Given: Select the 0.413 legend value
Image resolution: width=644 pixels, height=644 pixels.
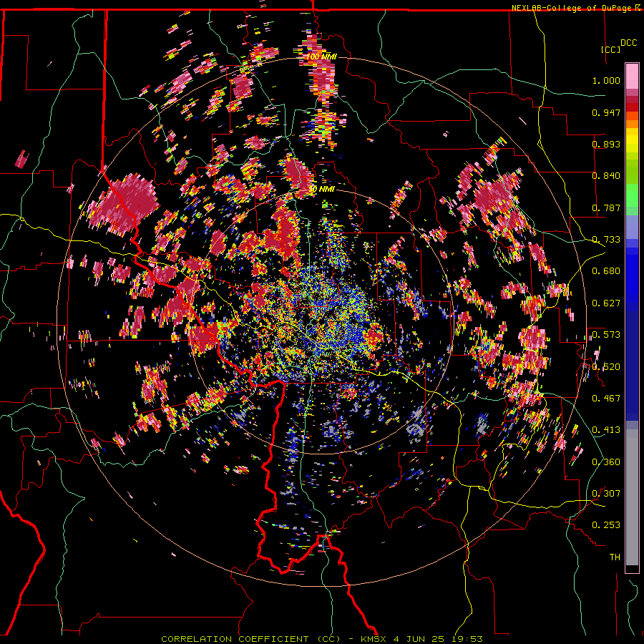Looking at the screenshot, I should pos(606,430).
